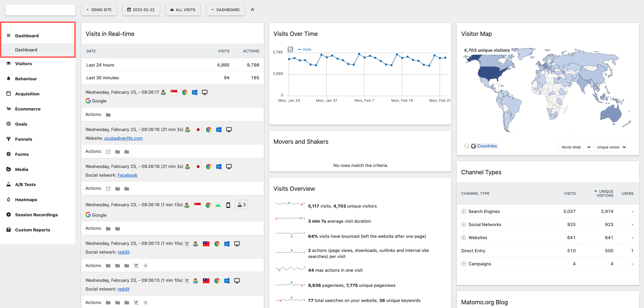Expand the Search Engines channel row
This screenshot has height=308, width=644.
pos(464,212)
